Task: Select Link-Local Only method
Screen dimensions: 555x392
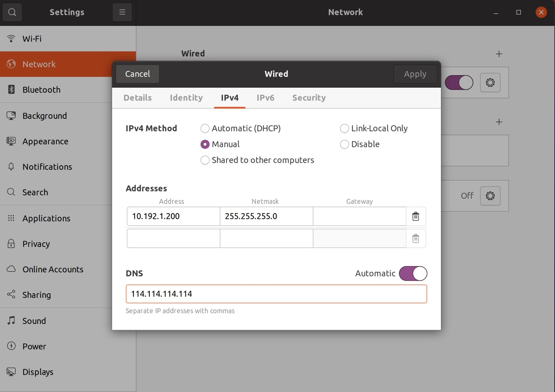Action: point(374,128)
